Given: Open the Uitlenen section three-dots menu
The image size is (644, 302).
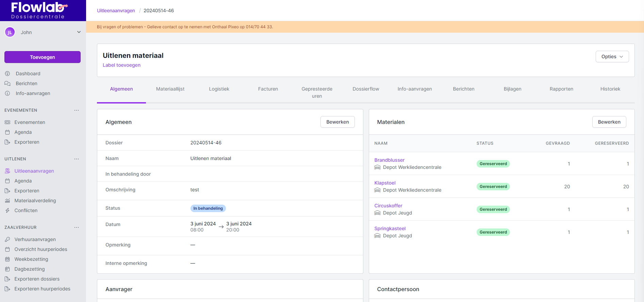Looking at the screenshot, I should (x=77, y=159).
